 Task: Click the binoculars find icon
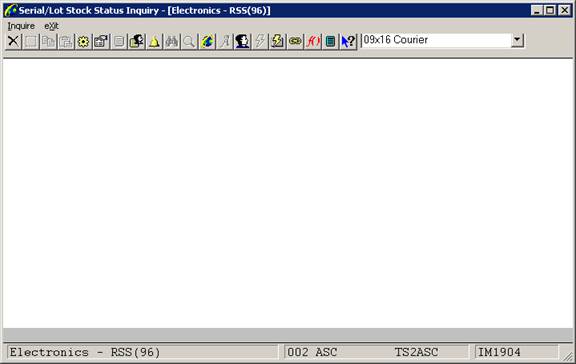[x=172, y=41]
